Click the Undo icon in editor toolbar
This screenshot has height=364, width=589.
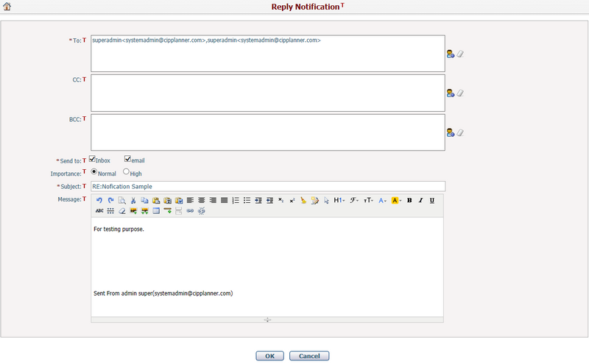click(x=99, y=200)
